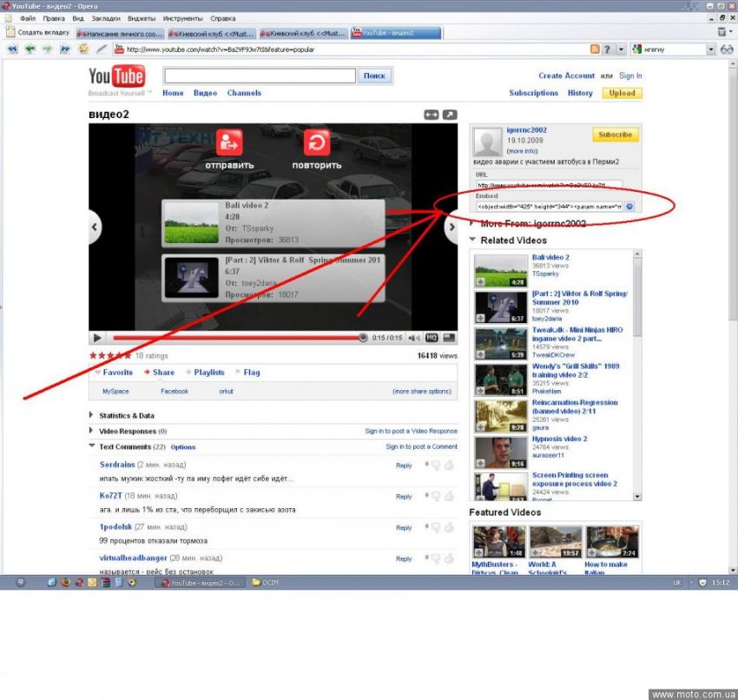Click the pop-out player icon above video
Image resolution: width=738 pixels, height=700 pixels.
(450, 115)
